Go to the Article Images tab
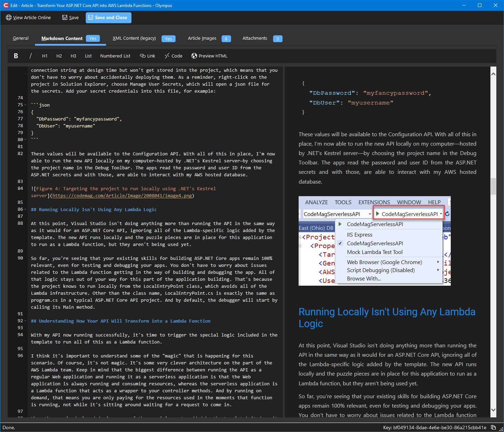504x432 pixels. tap(209, 38)
